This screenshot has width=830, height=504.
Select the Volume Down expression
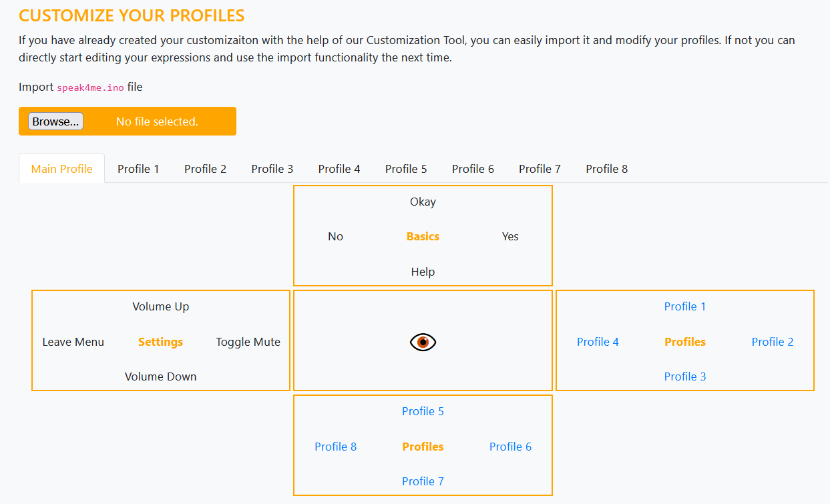(160, 376)
